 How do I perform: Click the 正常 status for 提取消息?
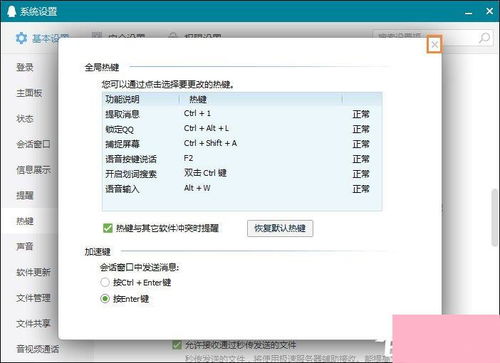coord(361,114)
